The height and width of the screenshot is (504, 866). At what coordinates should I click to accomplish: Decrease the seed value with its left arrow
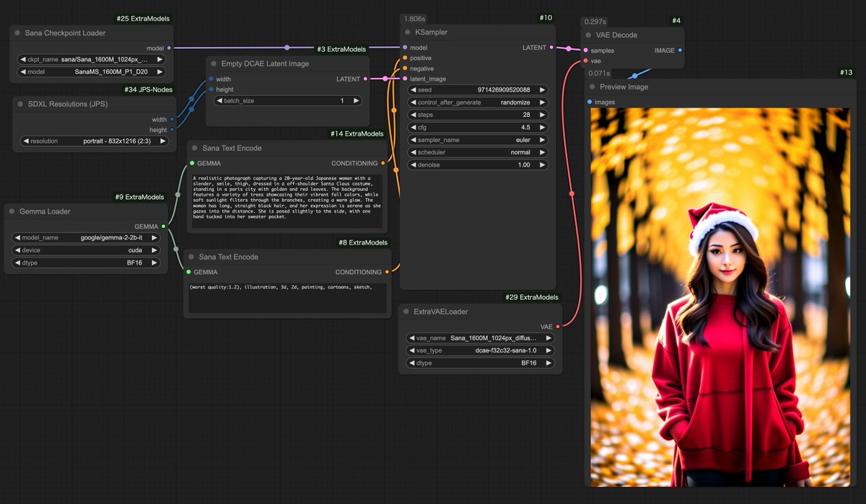413,90
